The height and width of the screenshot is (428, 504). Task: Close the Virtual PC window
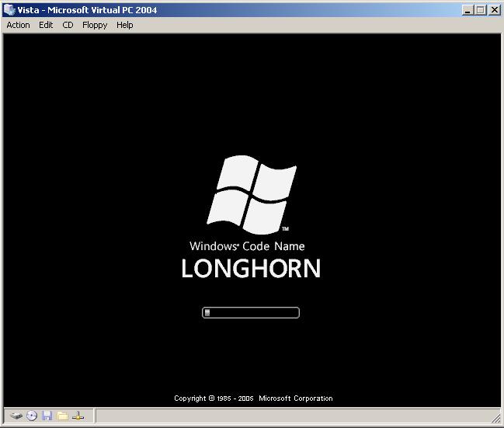[495, 10]
